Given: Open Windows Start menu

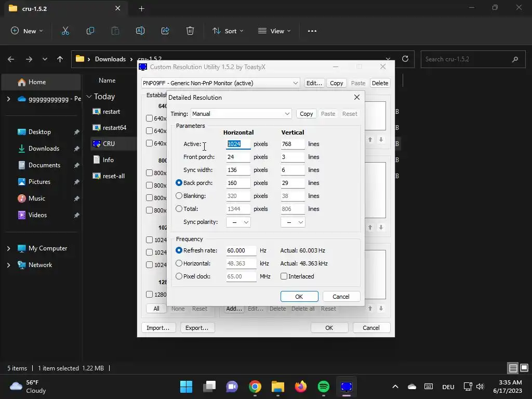Looking at the screenshot, I should coord(187,387).
